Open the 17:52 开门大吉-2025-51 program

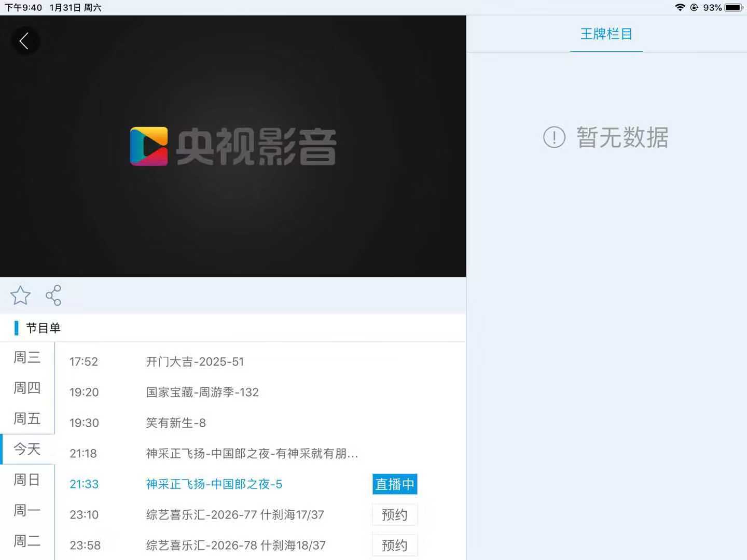[x=195, y=362]
